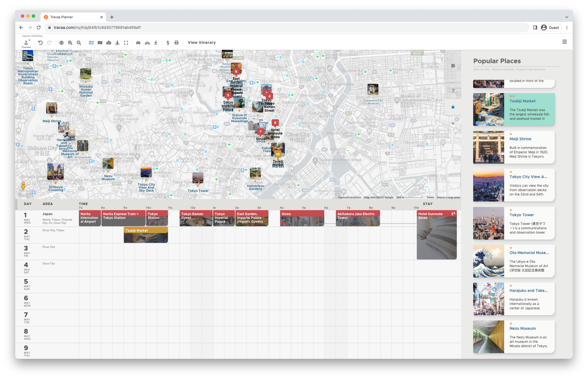This screenshot has height=379, width=588.
Task: Select the map with location pin icon
Action: click(109, 43)
